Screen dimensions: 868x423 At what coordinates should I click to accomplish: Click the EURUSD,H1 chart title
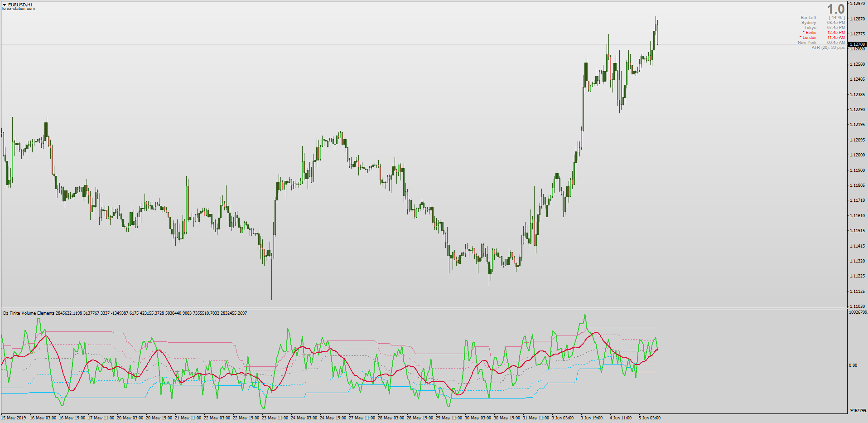20,5
